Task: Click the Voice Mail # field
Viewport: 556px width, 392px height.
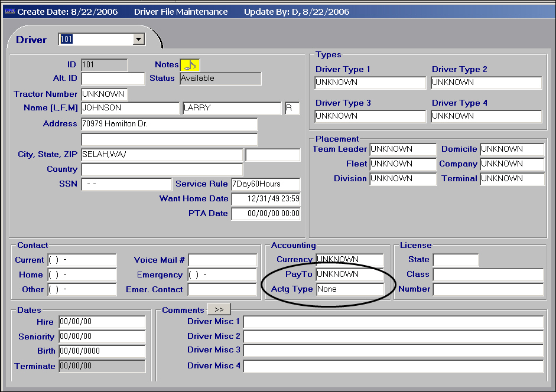Action: 222,260
